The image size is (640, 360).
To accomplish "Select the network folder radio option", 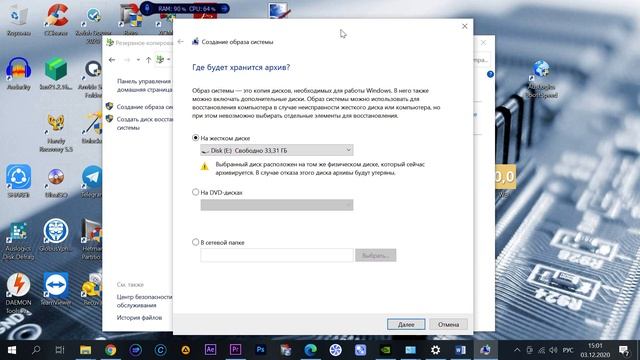I will click(x=196, y=242).
